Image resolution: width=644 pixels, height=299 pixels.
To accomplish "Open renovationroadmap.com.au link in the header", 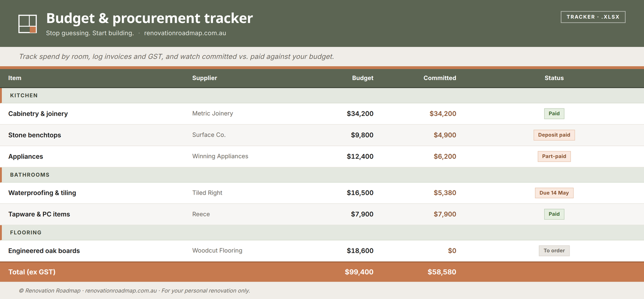I will coord(185,33).
